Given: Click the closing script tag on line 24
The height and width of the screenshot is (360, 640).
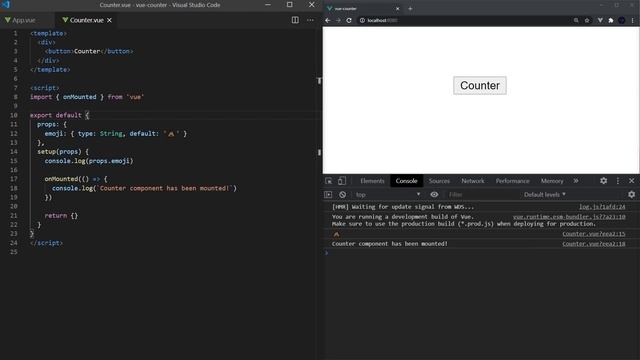Looking at the screenshot, I should coord(46,243).
